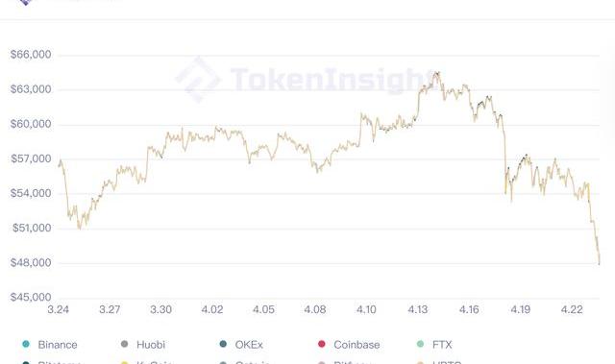Toggle the Binance teal legend dot
This screenshot has width=615, height=364.
(26, 345)
